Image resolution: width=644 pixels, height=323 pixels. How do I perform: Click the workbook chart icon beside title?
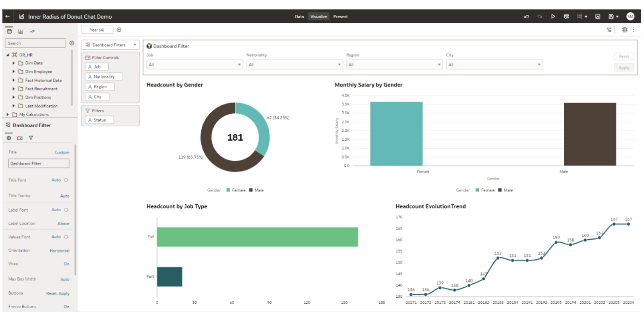click(21, 16)
